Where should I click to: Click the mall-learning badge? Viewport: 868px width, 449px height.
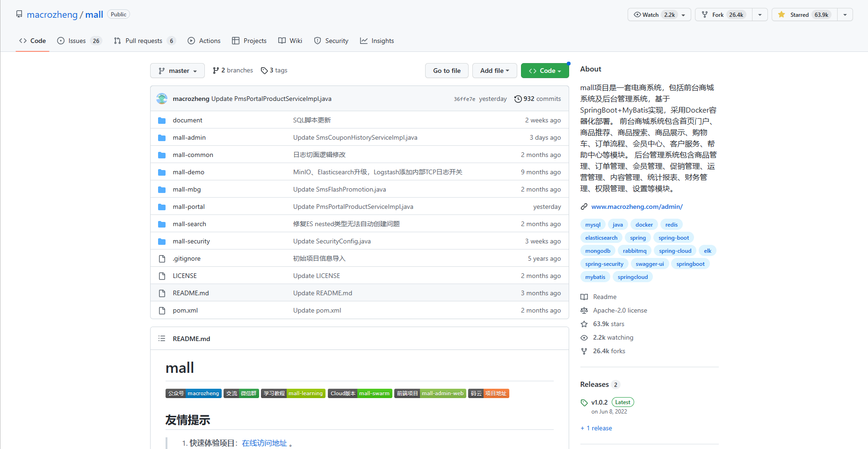click(x=293, y=393)
